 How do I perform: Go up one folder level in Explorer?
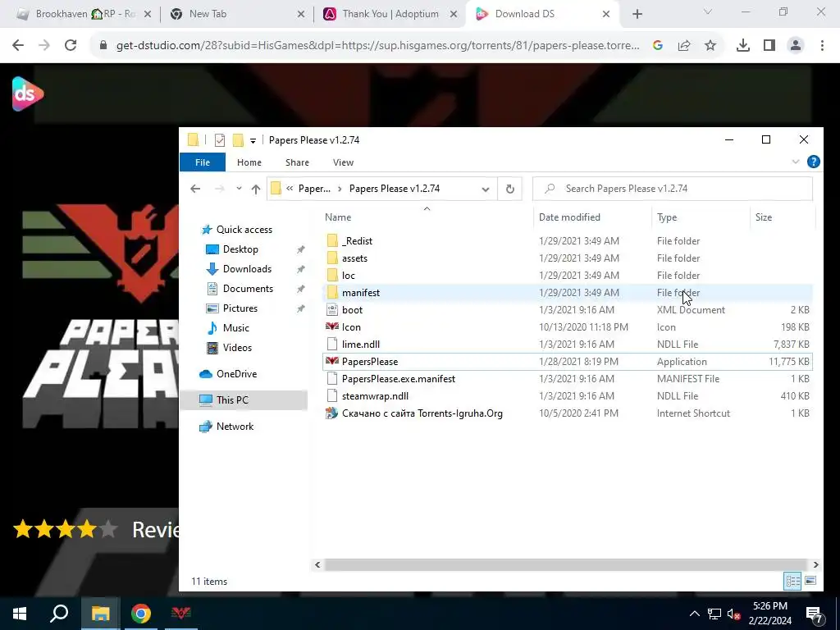point(256,189)
